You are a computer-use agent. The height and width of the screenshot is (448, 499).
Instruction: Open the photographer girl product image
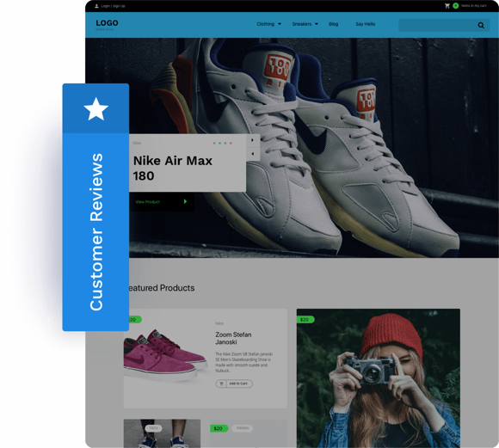click(x=379, y=378)
